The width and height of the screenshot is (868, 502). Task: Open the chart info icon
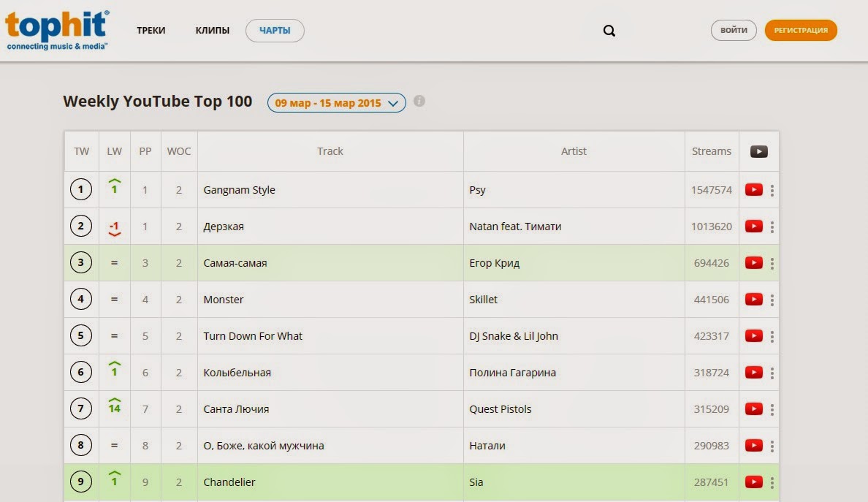pos(419,101)
